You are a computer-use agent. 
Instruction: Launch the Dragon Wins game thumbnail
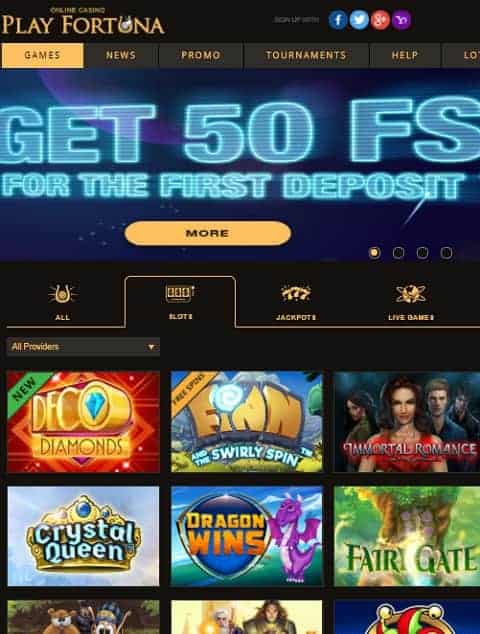coord(247,536)
